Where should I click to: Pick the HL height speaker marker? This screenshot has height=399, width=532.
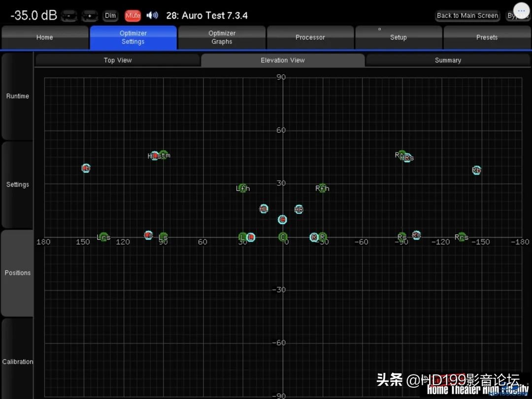tap(264, 209)
